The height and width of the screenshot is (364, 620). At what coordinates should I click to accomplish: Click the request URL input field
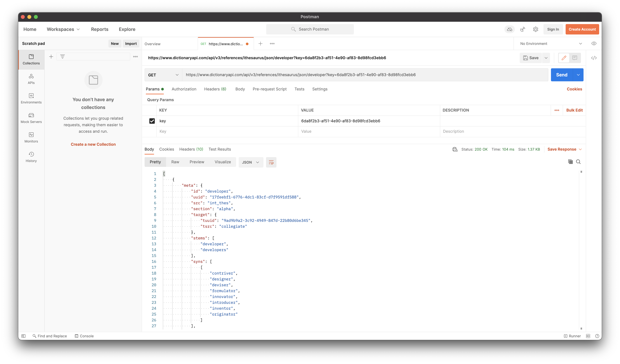point(365,75)
